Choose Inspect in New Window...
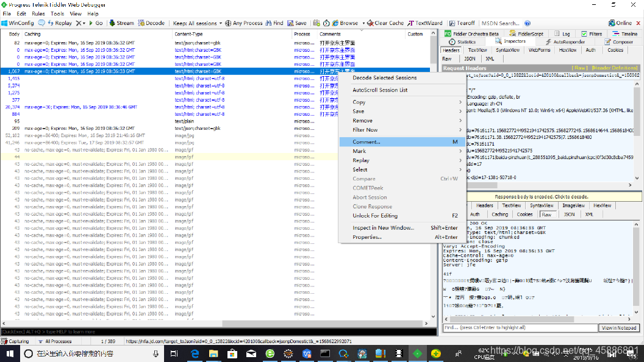 click(402, 228)
